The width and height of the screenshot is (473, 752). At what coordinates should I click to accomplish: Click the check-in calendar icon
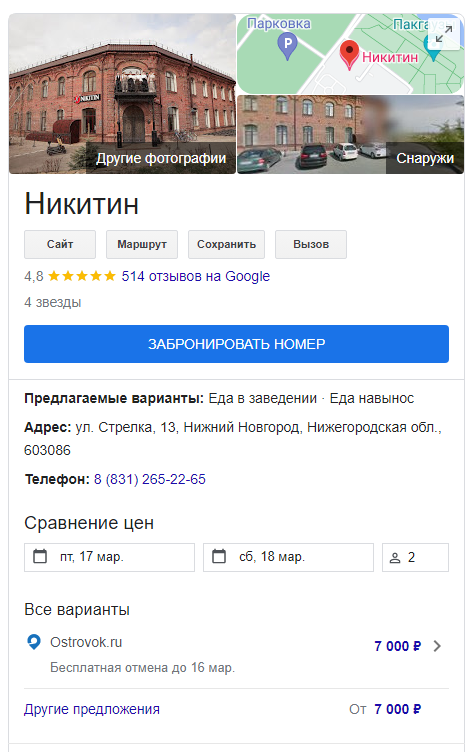tap(40, 556)
